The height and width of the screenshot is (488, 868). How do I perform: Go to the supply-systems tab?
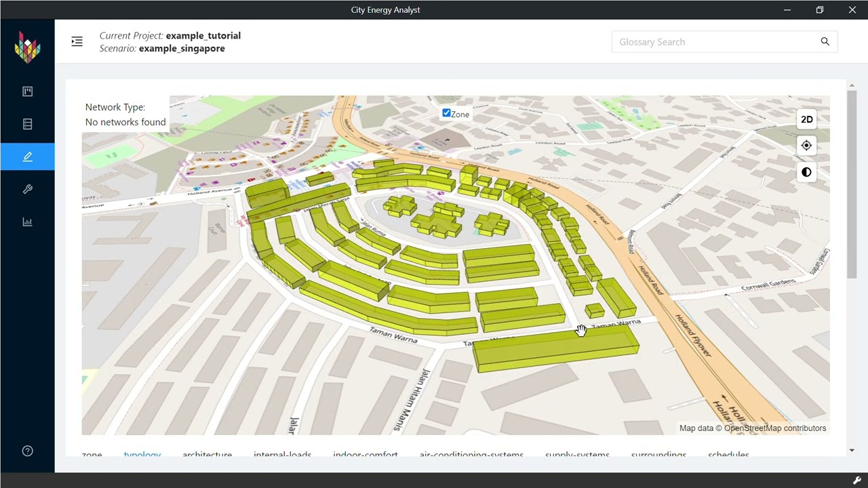point(577,455)
